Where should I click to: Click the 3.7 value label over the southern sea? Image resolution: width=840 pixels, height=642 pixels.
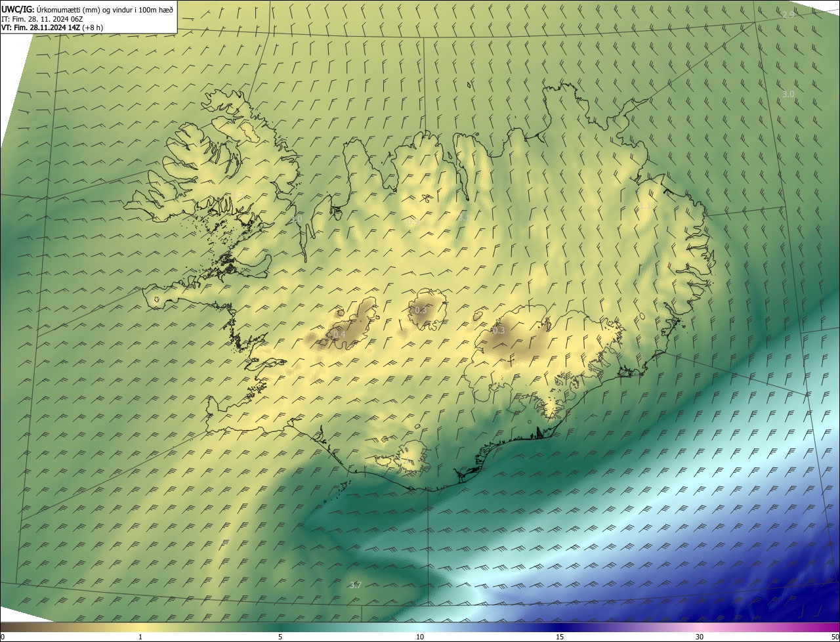(355, 585)
